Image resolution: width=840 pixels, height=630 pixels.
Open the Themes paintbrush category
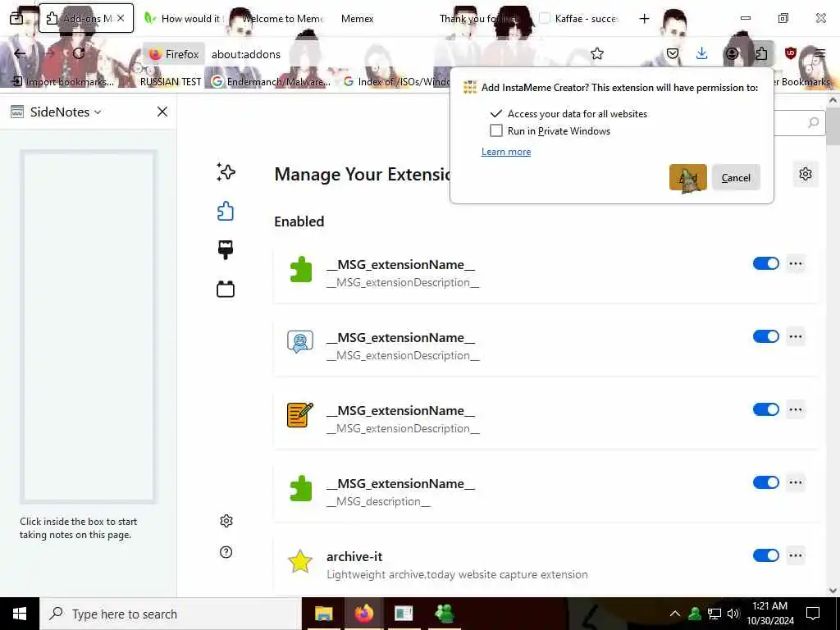click(x=226, y=249)
